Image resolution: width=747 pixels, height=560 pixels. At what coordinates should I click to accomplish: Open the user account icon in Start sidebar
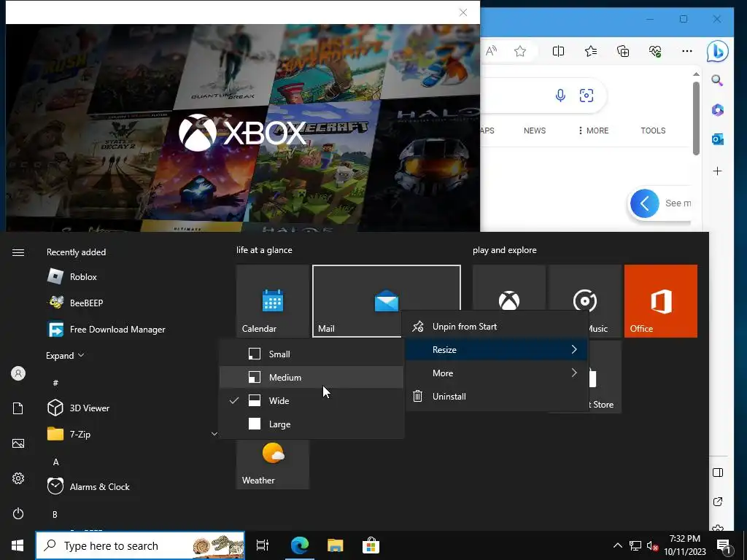click(x=18, y=373)
